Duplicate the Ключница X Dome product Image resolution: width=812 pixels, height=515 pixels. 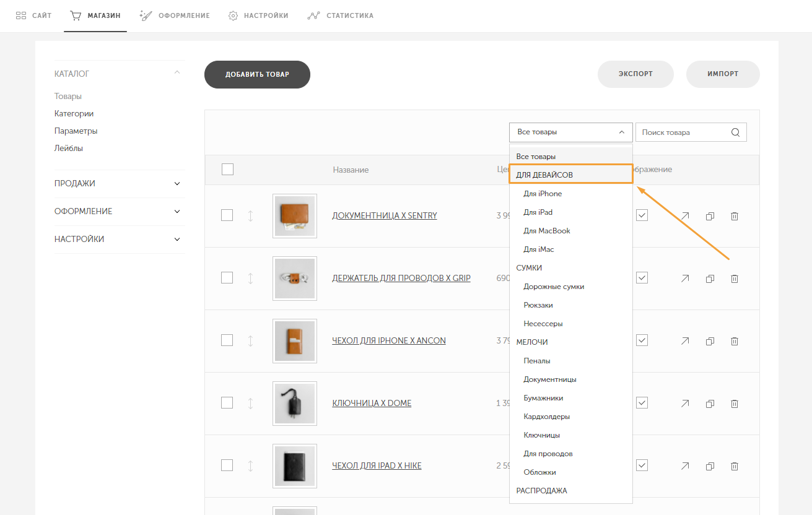click(x=710, y=404)
